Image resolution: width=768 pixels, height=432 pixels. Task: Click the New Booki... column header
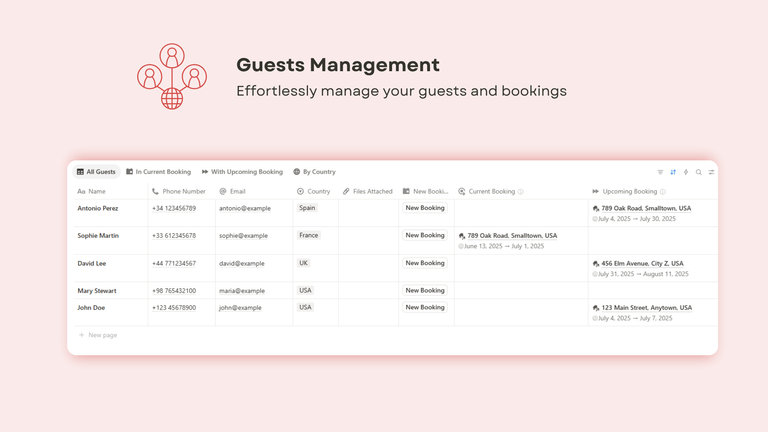(x=426, y=192)
